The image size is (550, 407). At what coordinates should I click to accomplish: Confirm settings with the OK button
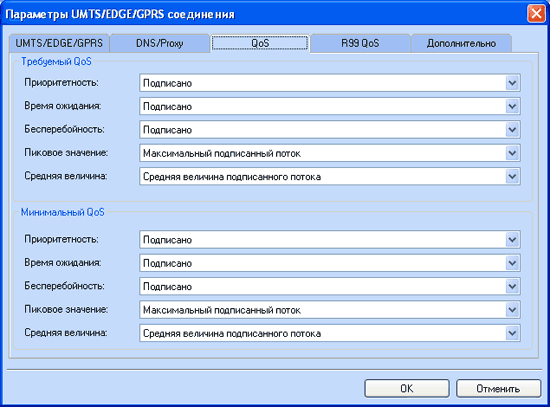407,388
